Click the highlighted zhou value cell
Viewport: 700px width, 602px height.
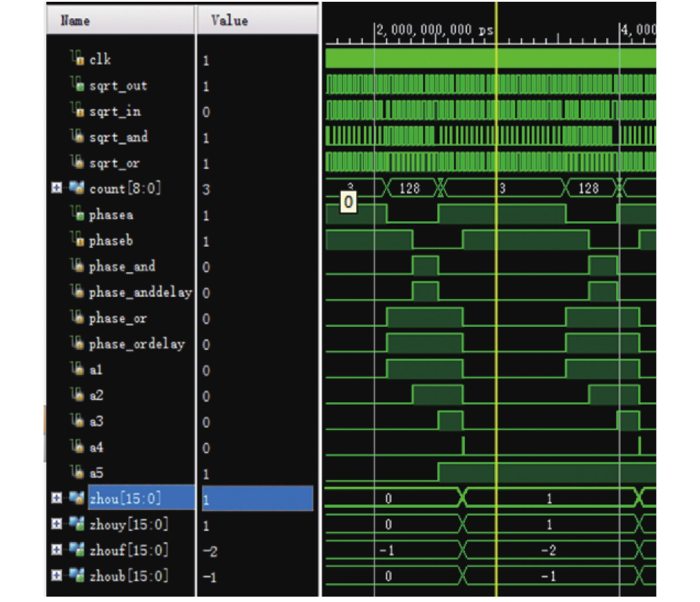257,498
